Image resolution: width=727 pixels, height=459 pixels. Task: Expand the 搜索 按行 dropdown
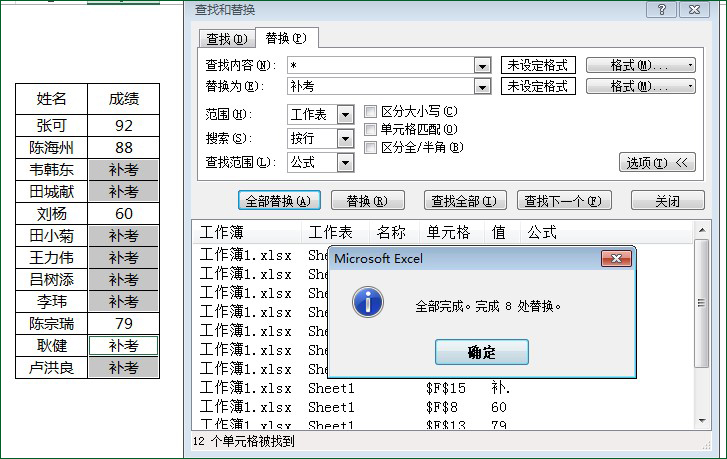click(345, 139)
